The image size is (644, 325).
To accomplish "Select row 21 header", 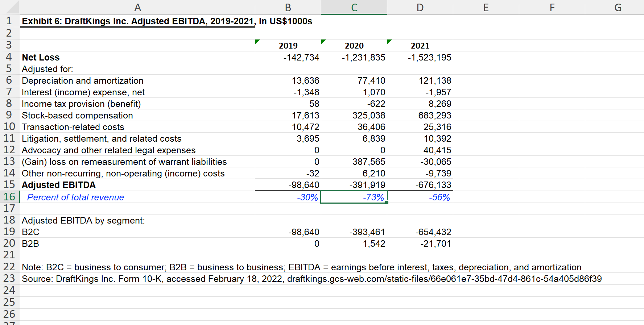I will pyautogui.click(x=10, y=255).
